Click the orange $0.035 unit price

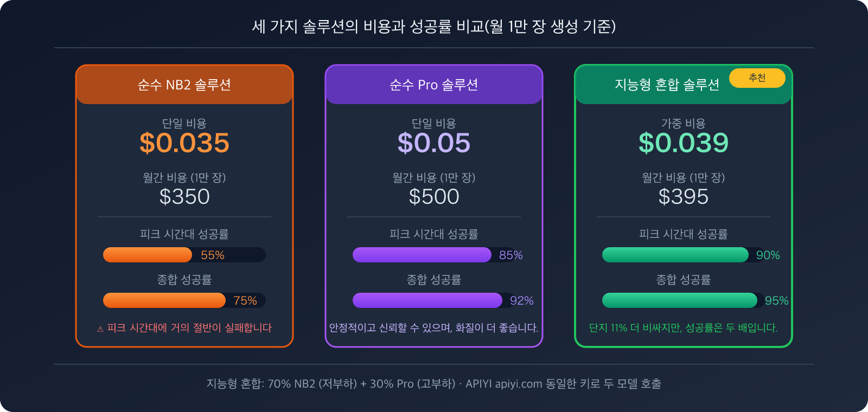pyautogui.click(x=184, y=143)
